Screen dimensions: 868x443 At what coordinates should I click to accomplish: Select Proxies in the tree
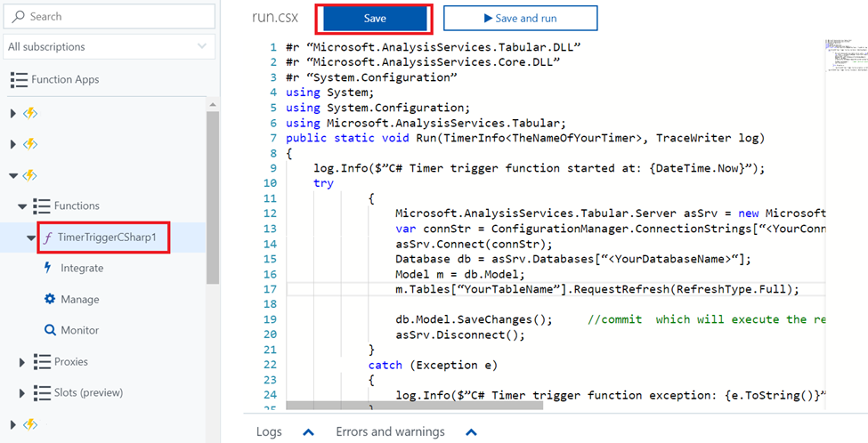(71, 362)
